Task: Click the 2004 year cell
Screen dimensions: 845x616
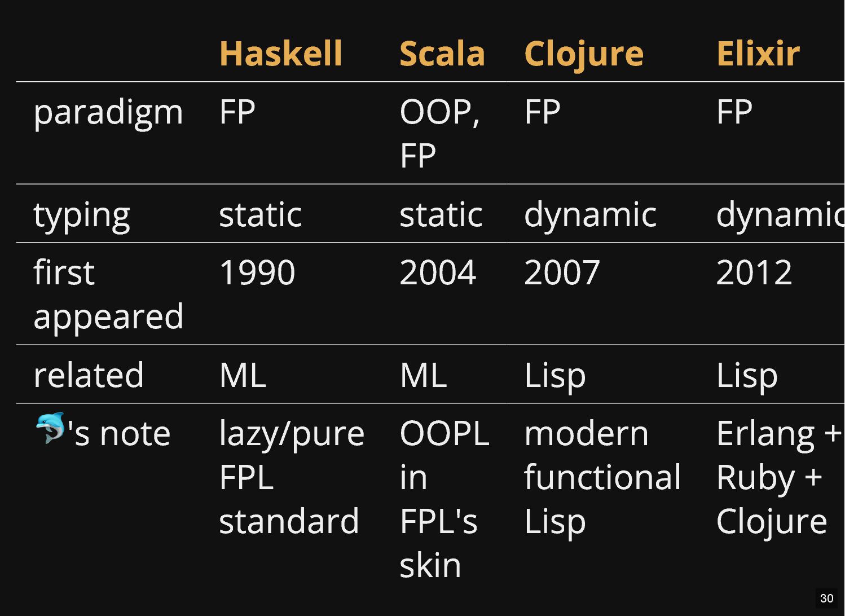Action: point(438,272)
